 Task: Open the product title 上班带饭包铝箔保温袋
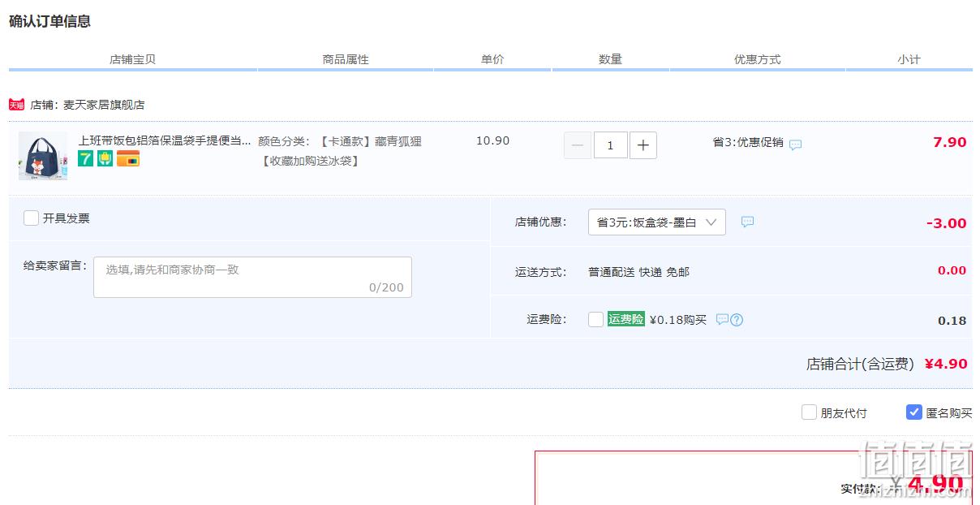[x=165, y=140]
